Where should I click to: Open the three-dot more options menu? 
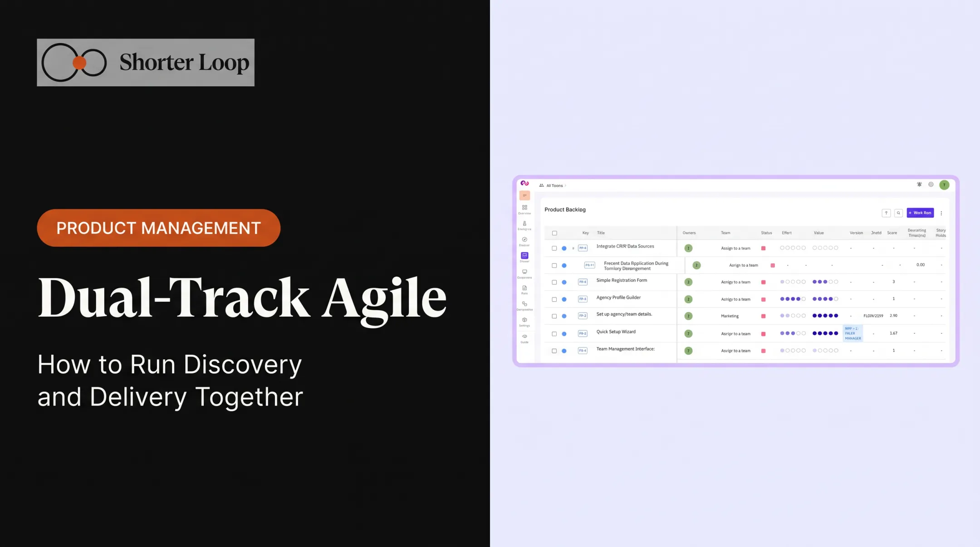[x=941, y=213]
